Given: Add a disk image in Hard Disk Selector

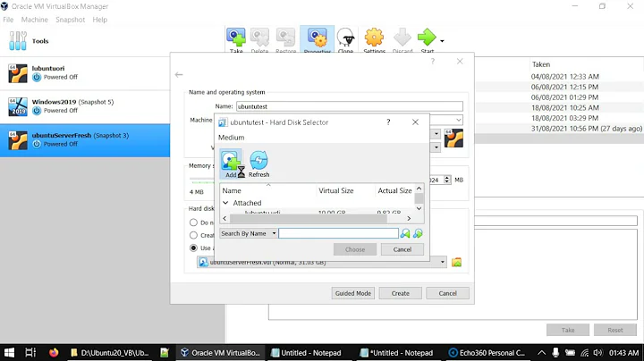Looking at the screenshot, I should 231,164.
